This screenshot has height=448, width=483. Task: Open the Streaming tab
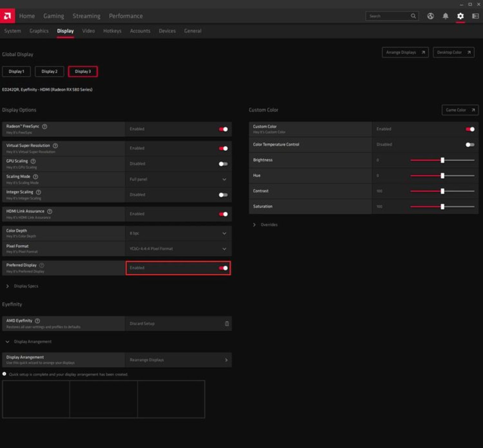pyautogui.click(x=87, y=16)
